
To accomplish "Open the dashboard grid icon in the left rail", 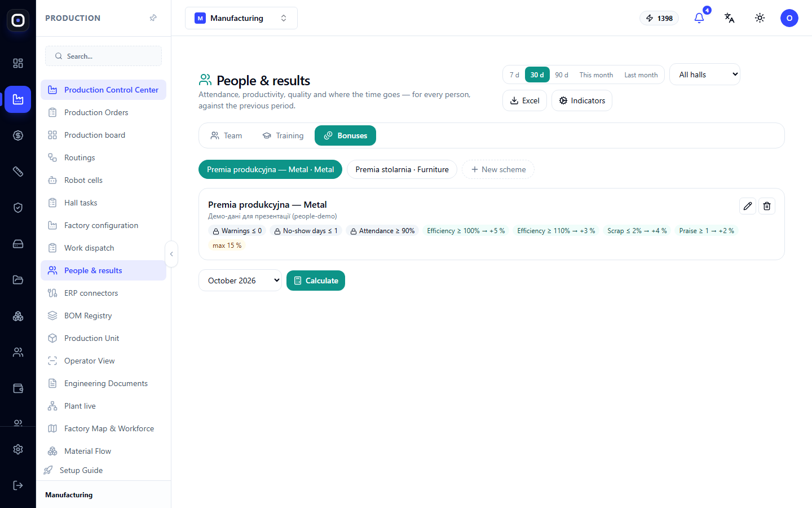I will click(18, 63).
